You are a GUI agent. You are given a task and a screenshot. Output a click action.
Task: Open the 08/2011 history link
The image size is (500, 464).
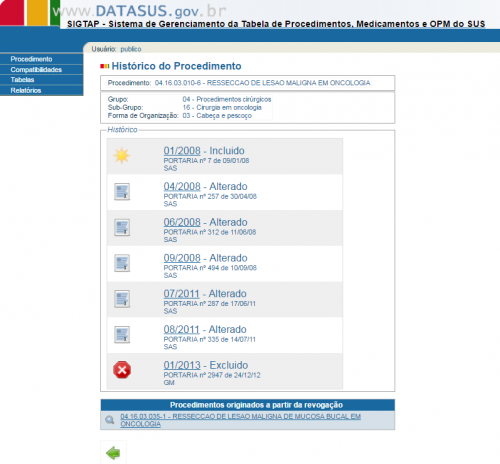click(x=181, y=329)
